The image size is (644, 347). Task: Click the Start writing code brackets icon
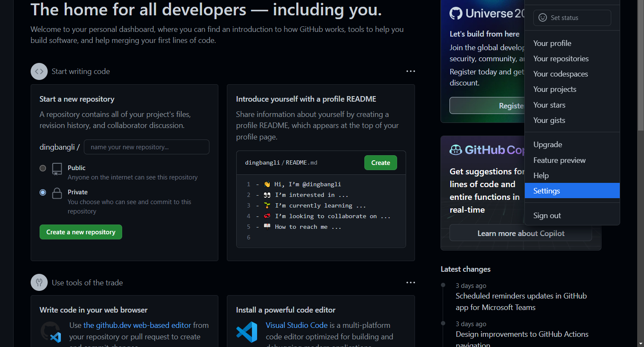39,71
